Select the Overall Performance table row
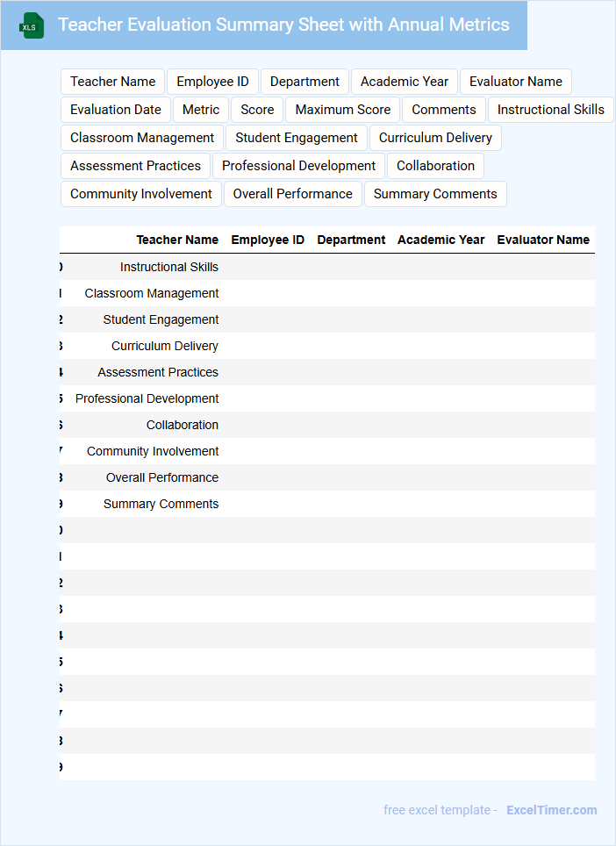The image size is (616, 846). point(162,477)
